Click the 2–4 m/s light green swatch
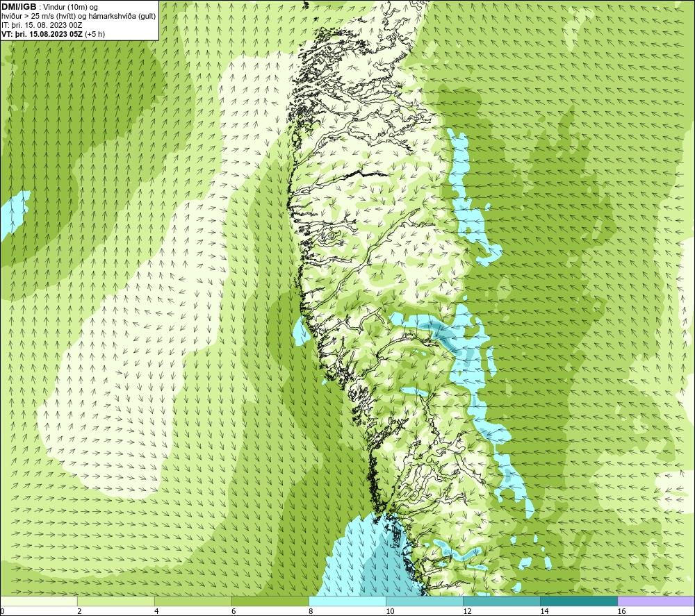This screenshot has width=695, height=616. (x=115, y=601)
